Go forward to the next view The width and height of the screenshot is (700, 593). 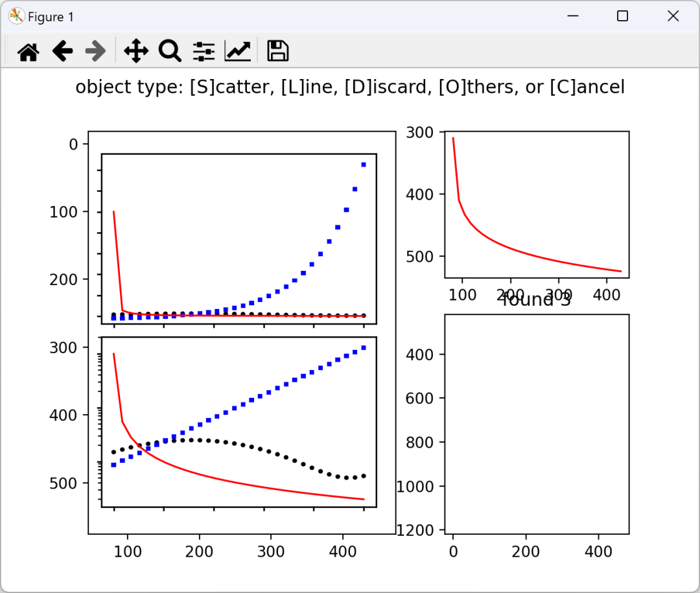(x=95, y=51)
